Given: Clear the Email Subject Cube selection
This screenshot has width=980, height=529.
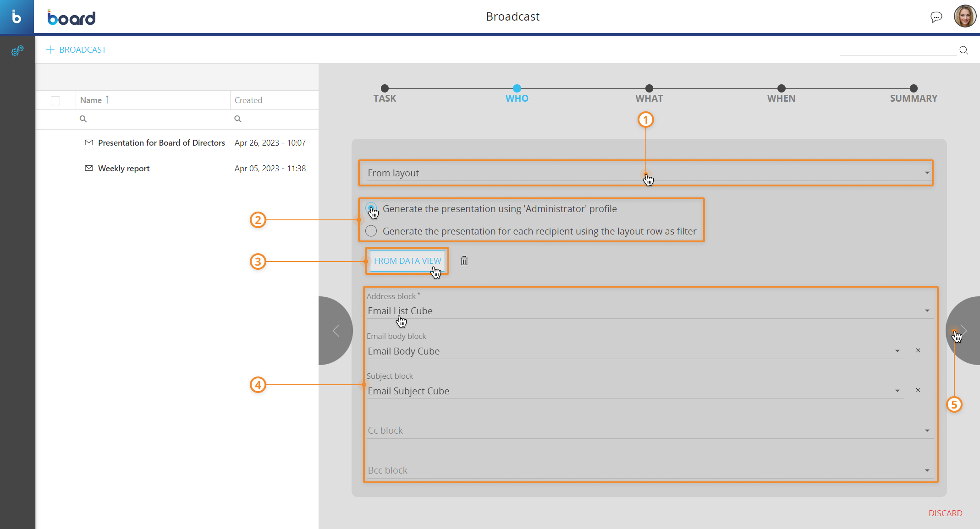Looking at the screenshot, I should pos(918,391).
